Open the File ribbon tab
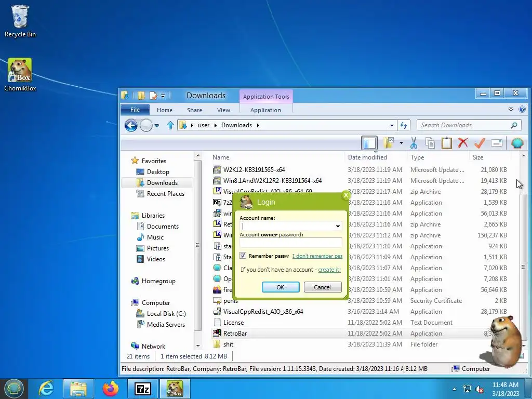This screenshot has width=532, height=399. pos(135,110)
